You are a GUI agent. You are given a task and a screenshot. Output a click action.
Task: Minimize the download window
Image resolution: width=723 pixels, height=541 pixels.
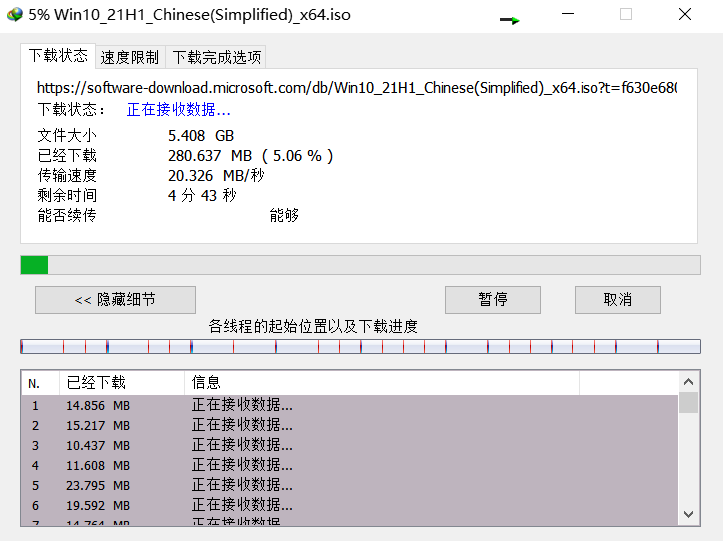(x=568, y=14)
